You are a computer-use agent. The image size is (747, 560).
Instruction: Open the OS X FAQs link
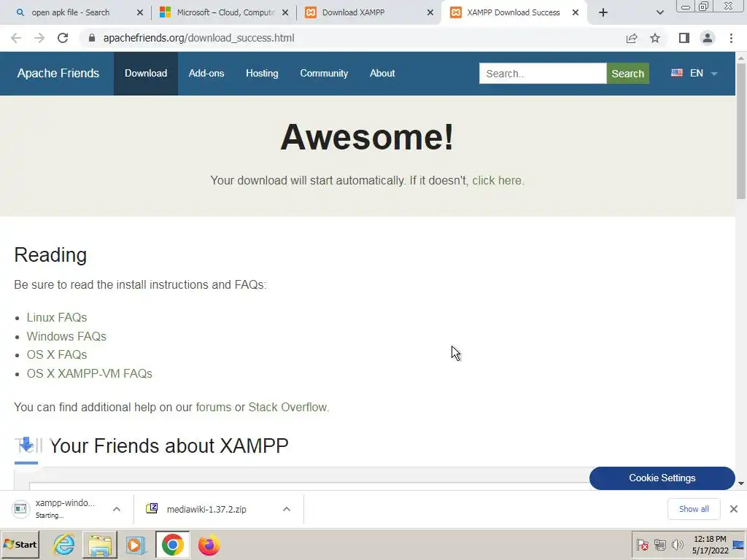coord(57,355)
